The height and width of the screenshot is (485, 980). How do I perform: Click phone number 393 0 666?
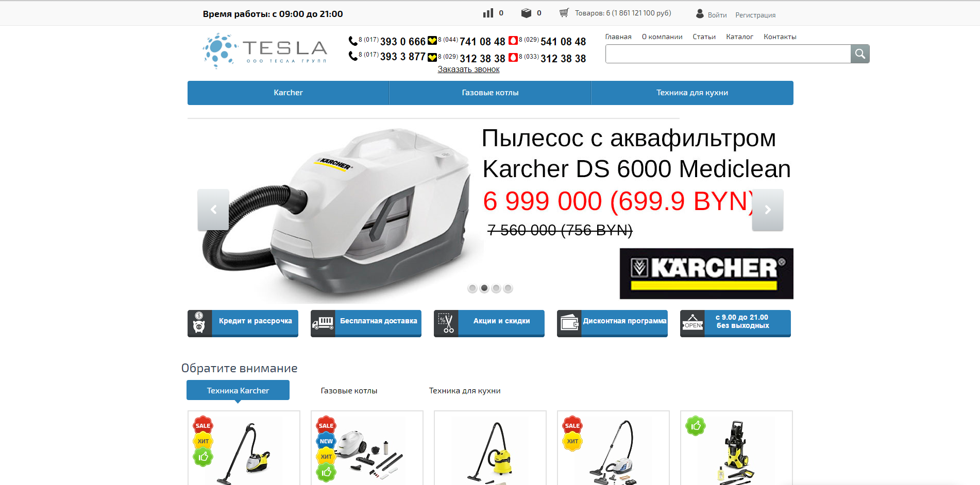[x=402, y=42]
